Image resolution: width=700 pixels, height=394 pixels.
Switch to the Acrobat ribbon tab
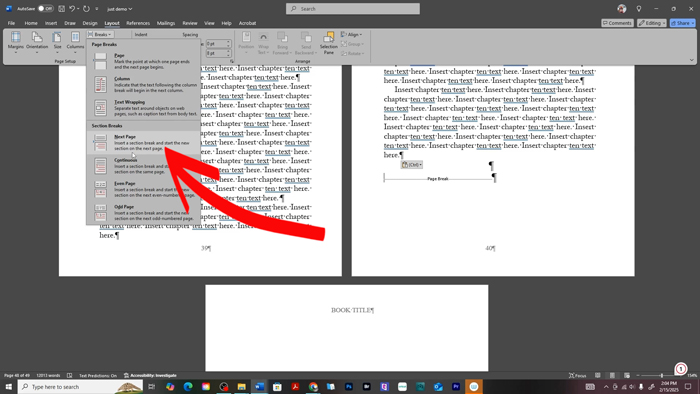(247, 23)
